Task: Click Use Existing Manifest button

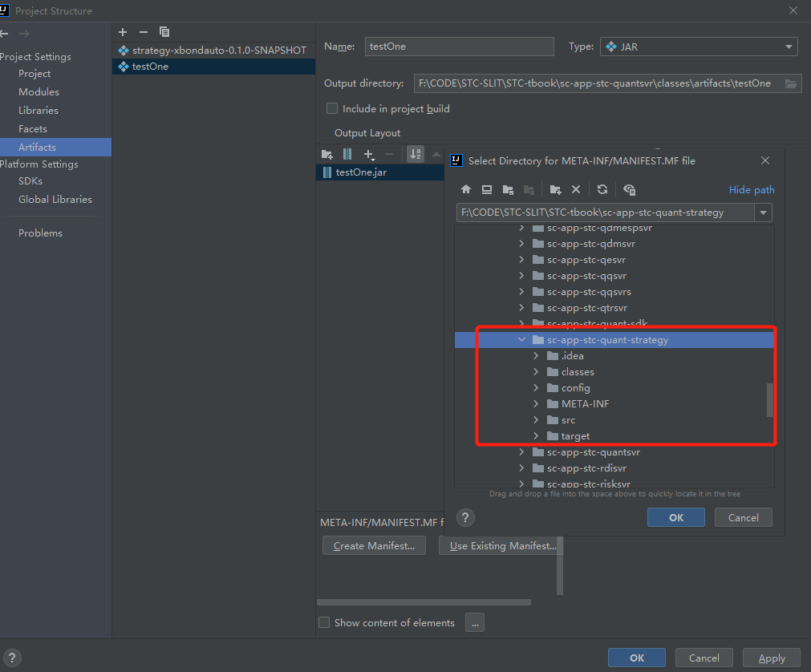Action: click(x=499, y=546)
